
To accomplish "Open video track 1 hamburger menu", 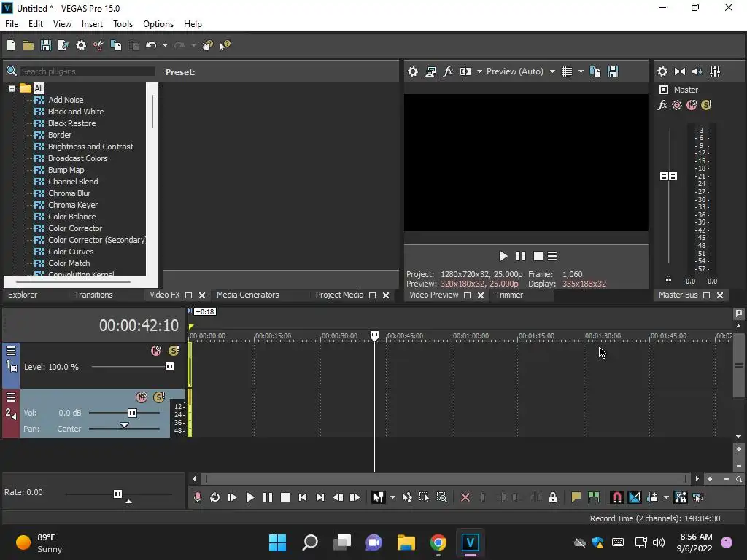I will pyautogui.click(x=11, y=351).
